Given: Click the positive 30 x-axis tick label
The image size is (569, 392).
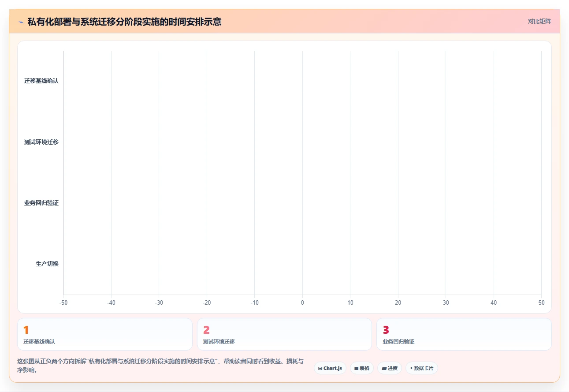Looking at the screenshot, I should (x=446, y=303).
